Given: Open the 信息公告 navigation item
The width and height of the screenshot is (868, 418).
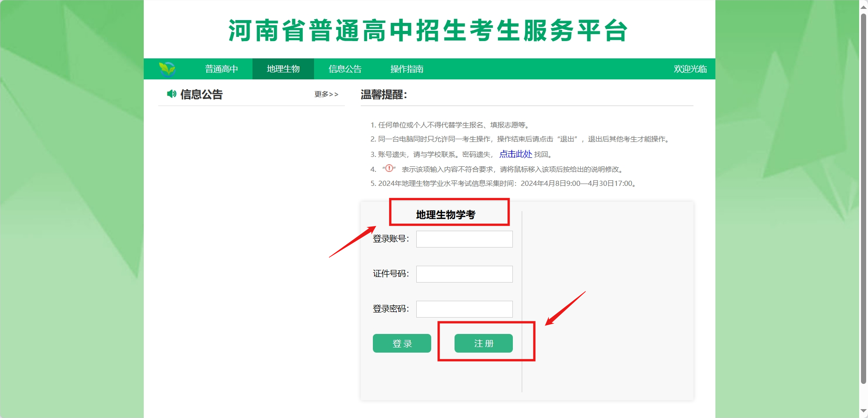Looking at the screenshot, I should click(x=345, y=69).
